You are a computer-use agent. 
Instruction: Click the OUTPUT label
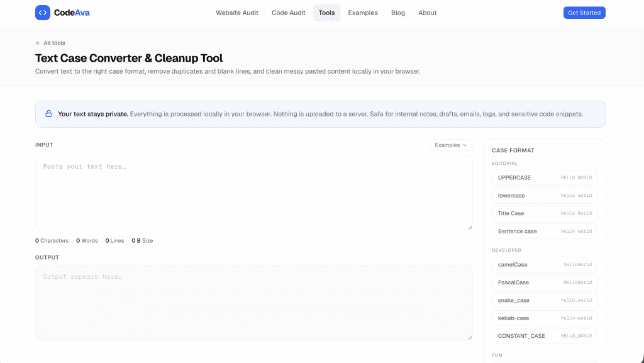point(47,257)
